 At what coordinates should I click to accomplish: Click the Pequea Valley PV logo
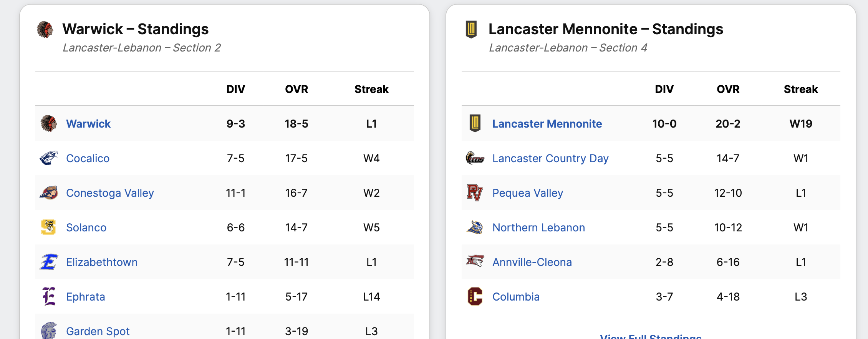[475, 193]
